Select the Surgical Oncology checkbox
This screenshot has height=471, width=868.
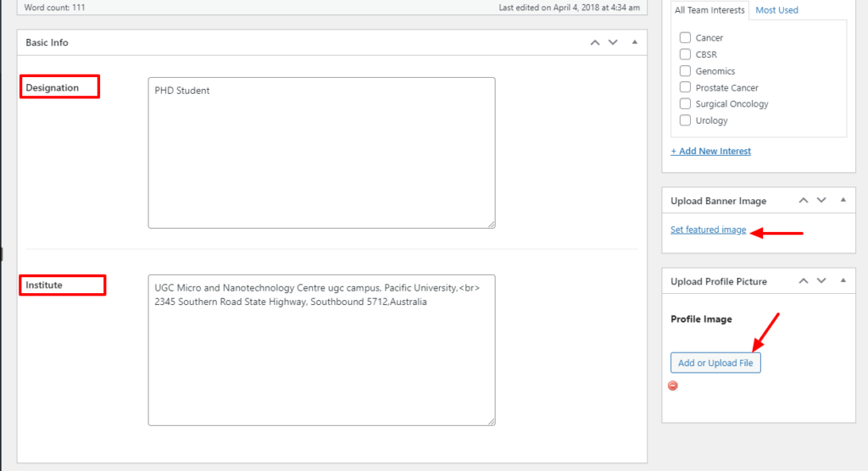[685, 104]
